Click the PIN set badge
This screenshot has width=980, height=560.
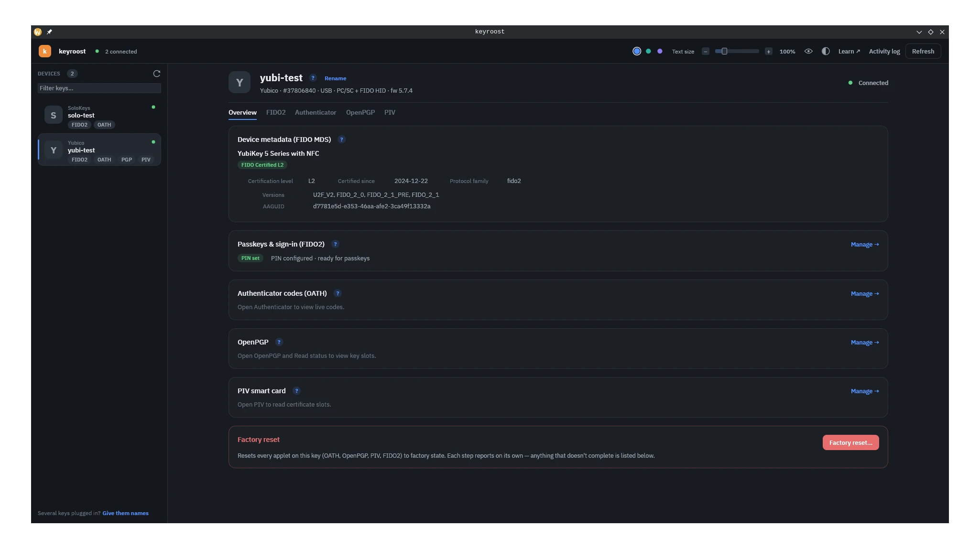pyautogui.click(x=250, y=258)
